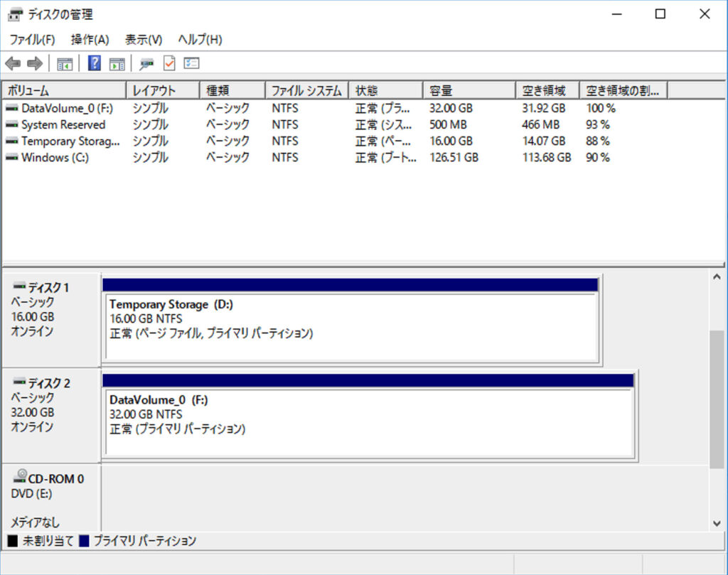
Task: Click the list view settings toolbar icon
Action: [191, 63]
